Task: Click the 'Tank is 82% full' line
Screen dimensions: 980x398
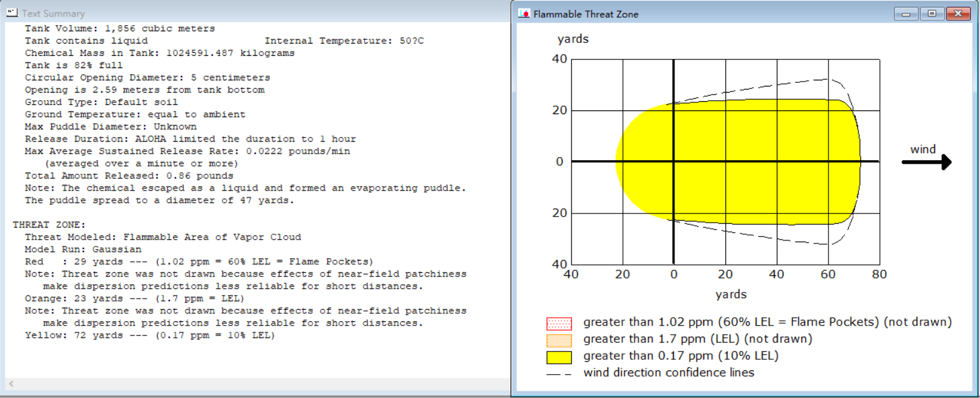Action: 74,65
